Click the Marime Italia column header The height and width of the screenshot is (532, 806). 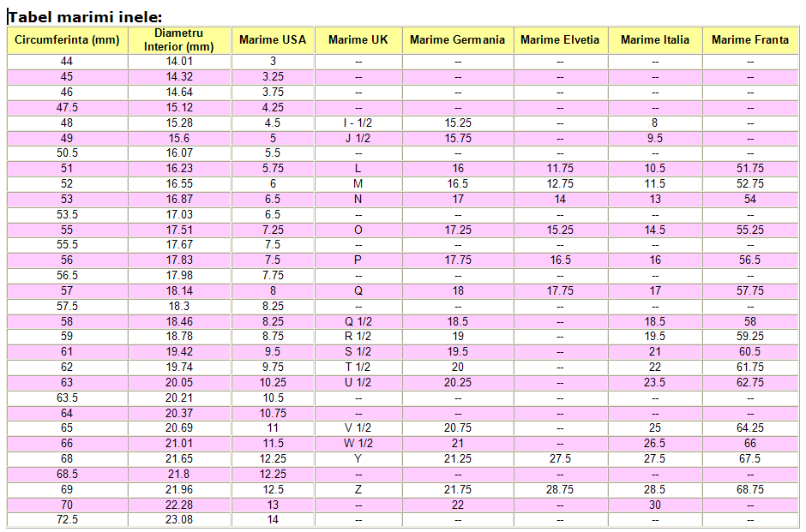point(655,40)
